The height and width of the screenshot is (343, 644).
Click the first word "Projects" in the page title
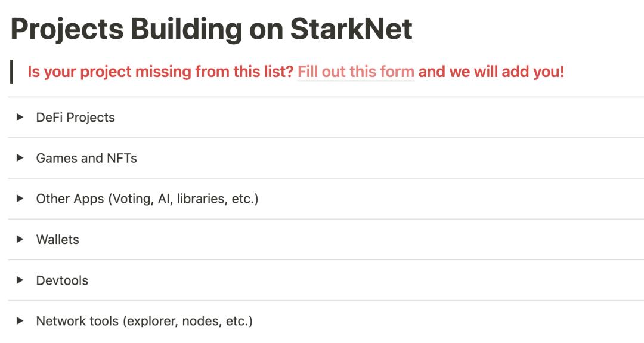(x=67, y=29)
